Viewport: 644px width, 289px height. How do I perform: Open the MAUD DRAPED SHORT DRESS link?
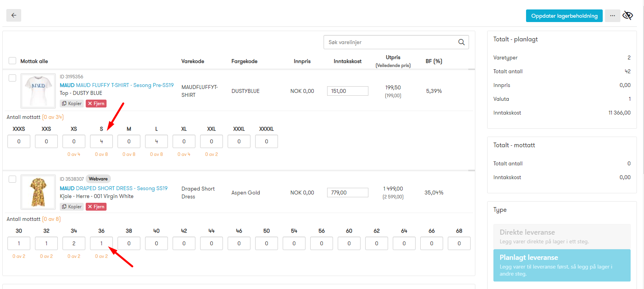[x=114, y=188]
